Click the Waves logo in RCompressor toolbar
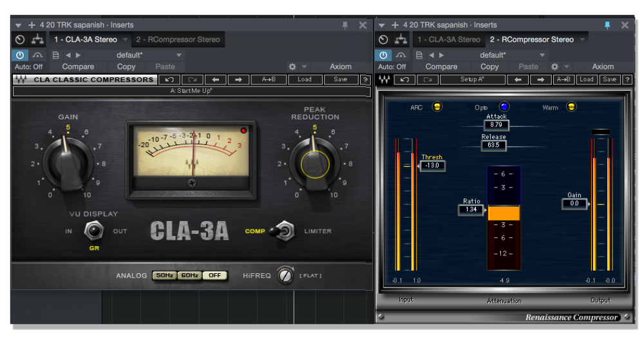This screenshot has height=339, width=644. (x=384, y=79)
